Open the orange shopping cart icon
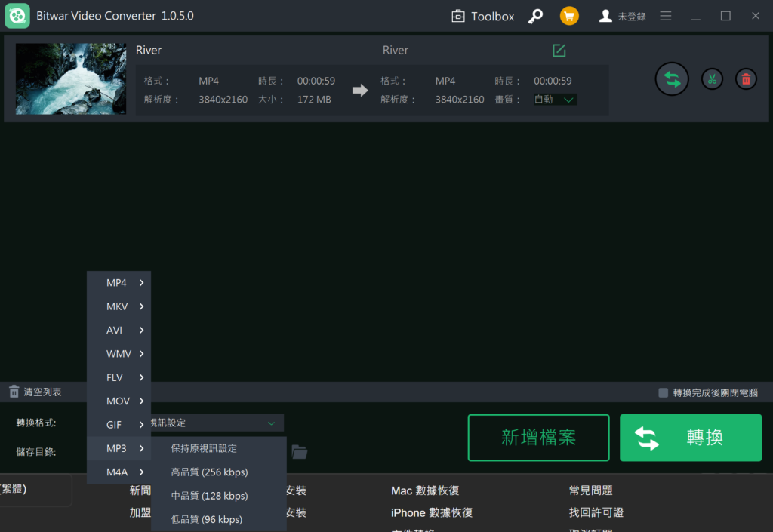This screenshot has height=532, width=773. (x=569, y=16)
